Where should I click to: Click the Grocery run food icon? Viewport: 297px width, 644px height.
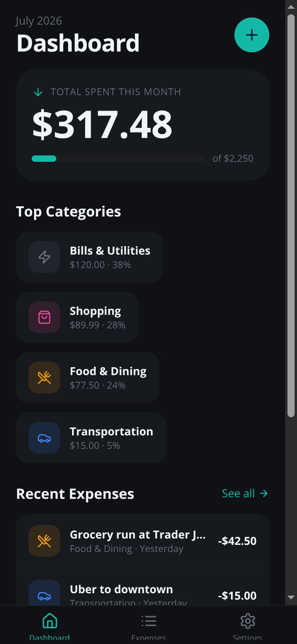44,541
